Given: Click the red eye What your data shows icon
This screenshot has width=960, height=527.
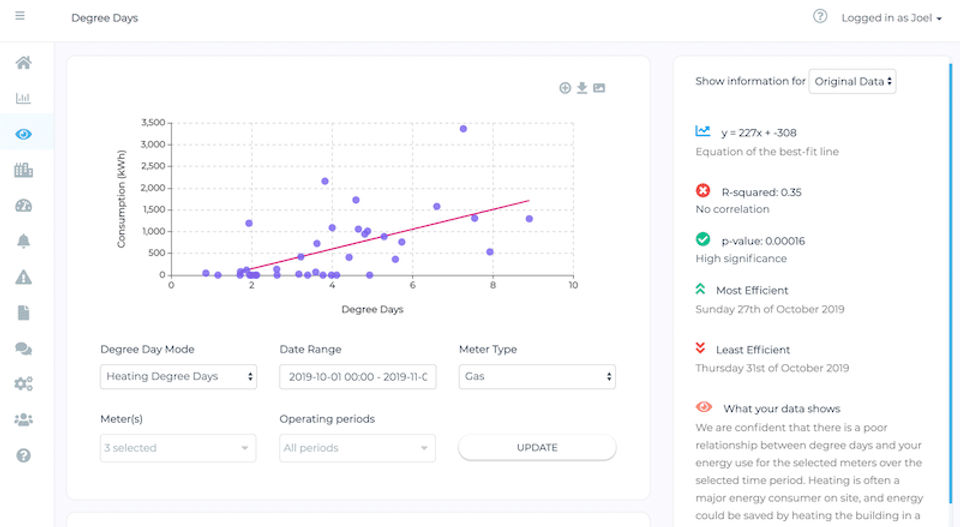Looking at the screenshot, I should (x=704, y=407).
